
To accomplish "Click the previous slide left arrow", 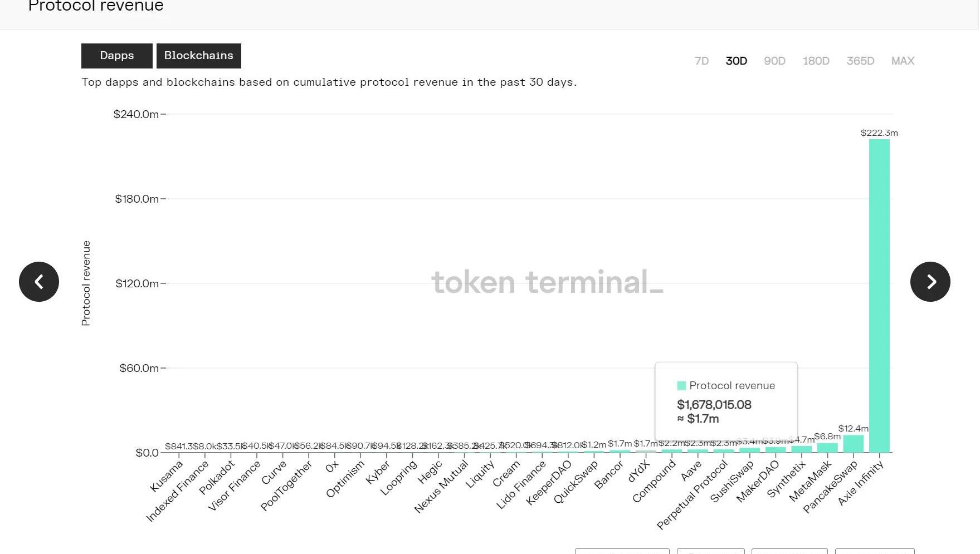I will 39,282.
